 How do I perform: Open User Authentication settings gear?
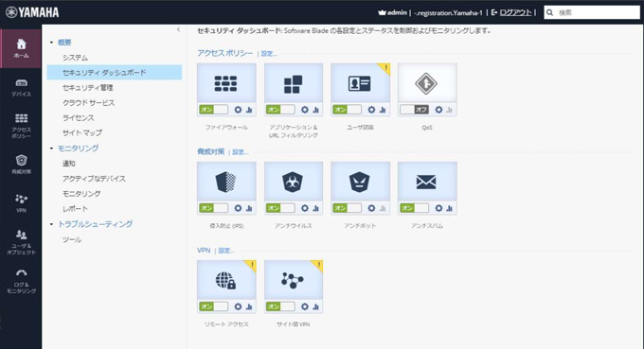(371, 110)
